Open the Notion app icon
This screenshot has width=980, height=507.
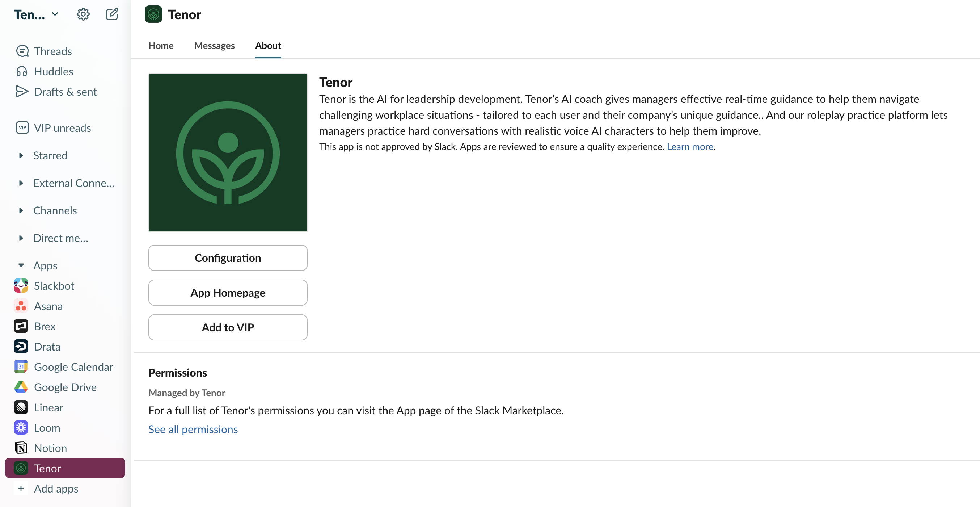[21, 448]
